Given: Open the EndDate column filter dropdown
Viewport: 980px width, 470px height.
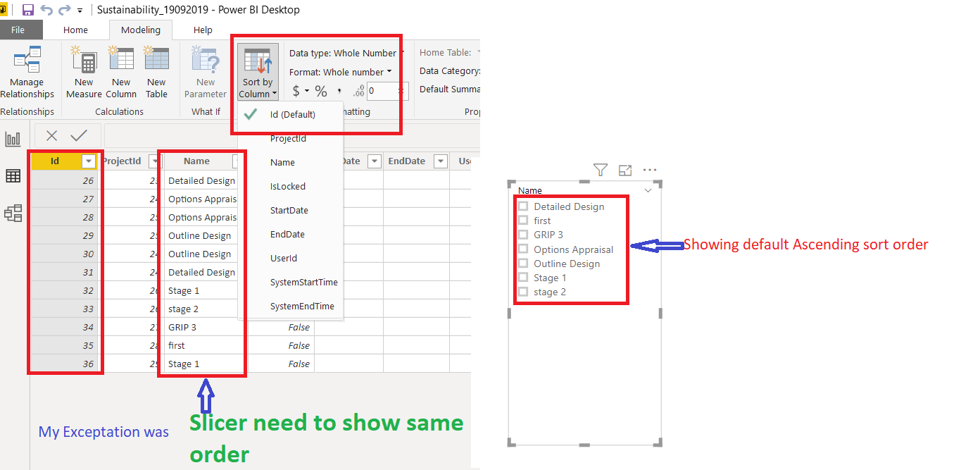Looking at the screenshot, I should pos(441,161).
